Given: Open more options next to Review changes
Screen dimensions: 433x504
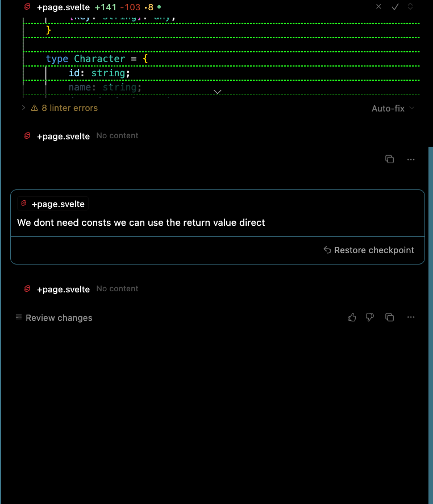Looking at the screenshot, I should [411, 317].
